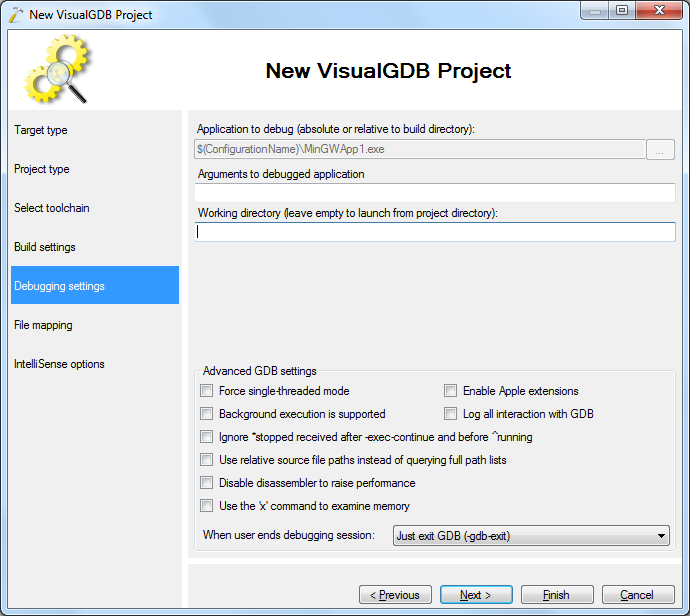Minimize the wizard window
Image resolution: width=690 pixels, height=616 pixels.
[x=595, y=11]
